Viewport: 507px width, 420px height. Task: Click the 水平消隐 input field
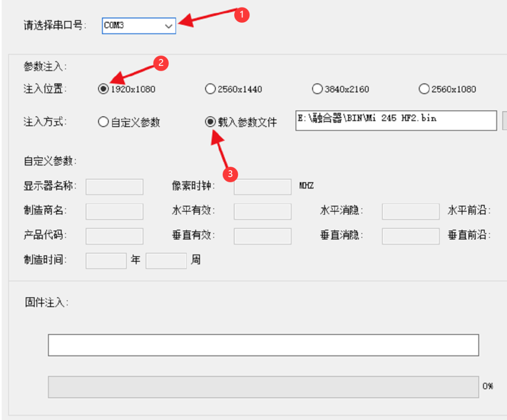coord(410,211)
